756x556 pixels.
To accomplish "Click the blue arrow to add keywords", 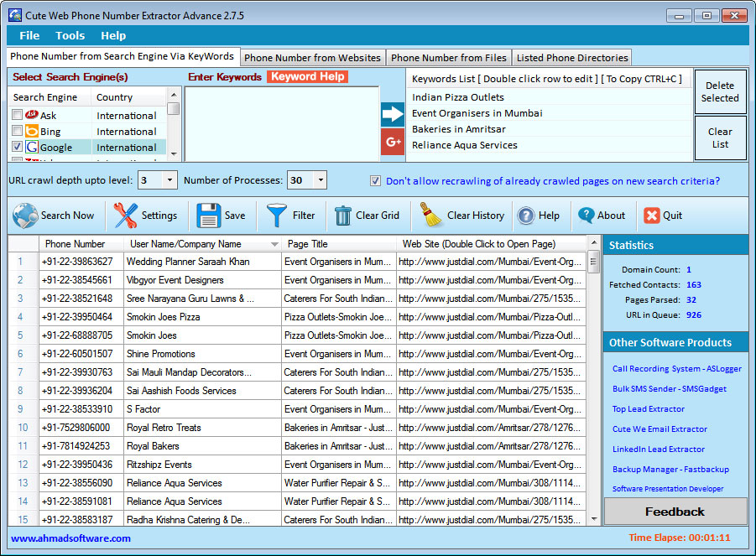I will coord(391,113).
